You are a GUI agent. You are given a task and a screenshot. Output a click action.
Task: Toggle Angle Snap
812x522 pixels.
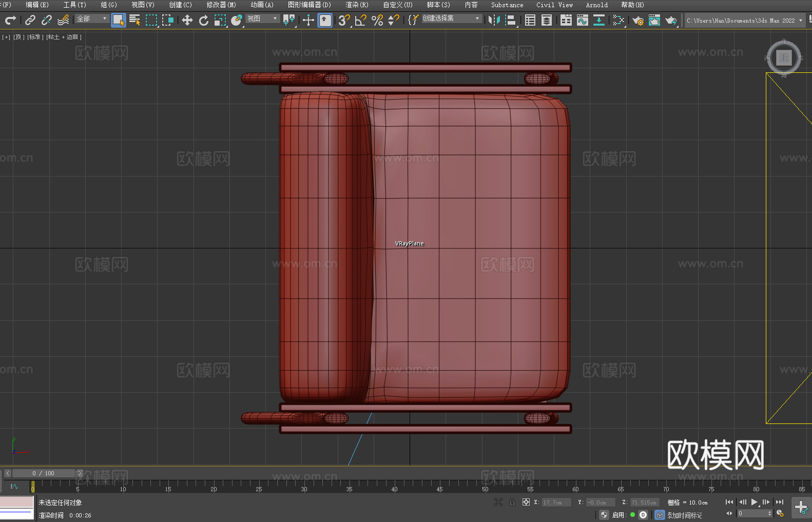point(361,20)
